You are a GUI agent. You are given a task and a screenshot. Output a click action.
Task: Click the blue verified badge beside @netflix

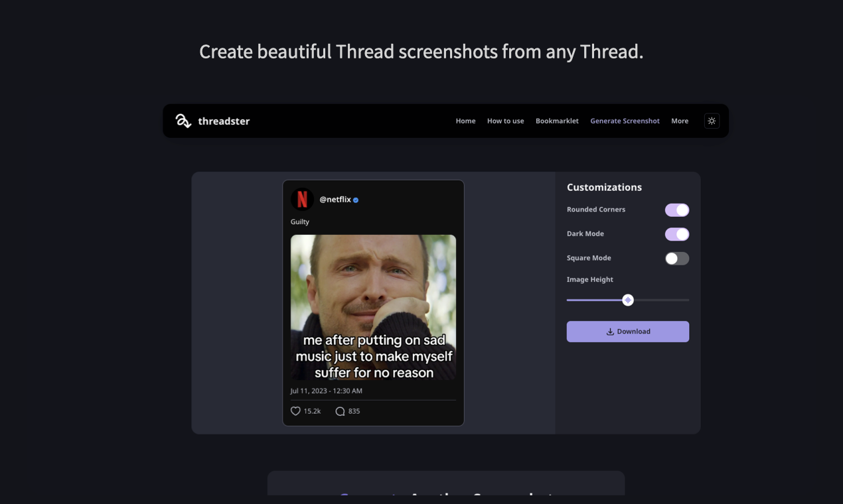(x=356, y=199)
